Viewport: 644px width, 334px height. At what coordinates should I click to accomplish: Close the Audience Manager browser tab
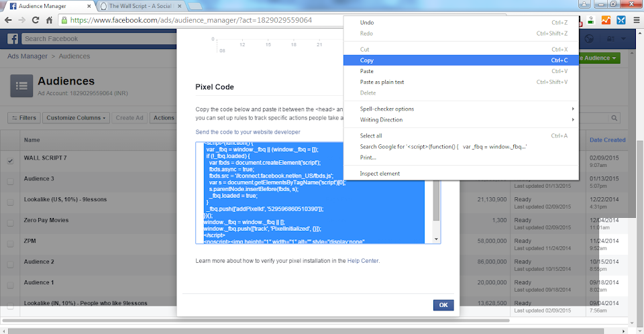pos(89,6)
